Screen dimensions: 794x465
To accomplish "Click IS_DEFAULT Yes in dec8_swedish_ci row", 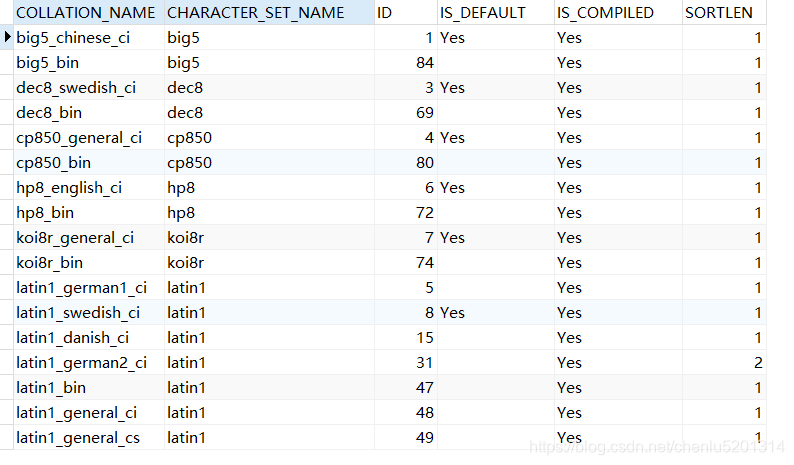I will pos(496,88).
